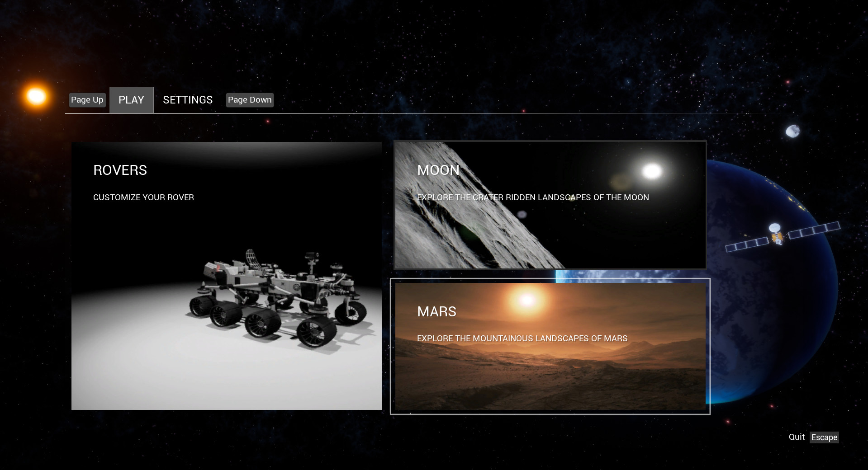Open the ROVERS customization panel
Viewport: 868px width, 470px height.
(226, 276)
